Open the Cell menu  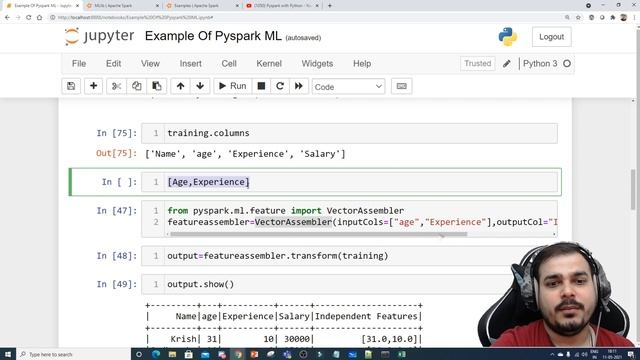[229, 64]
